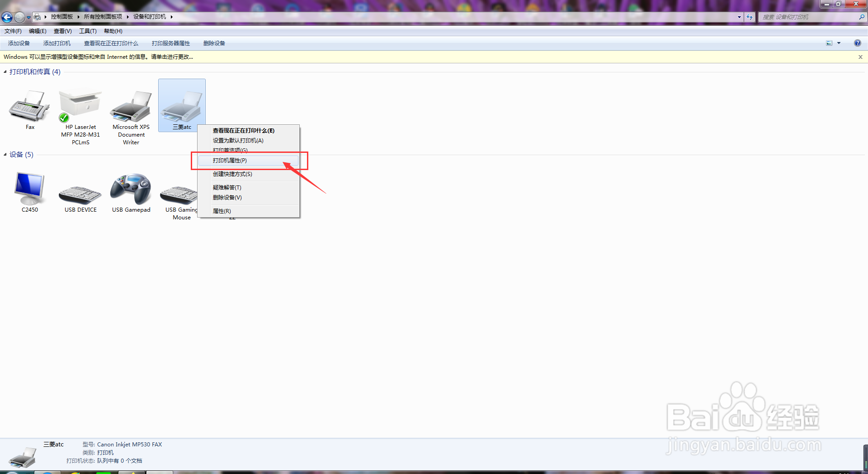
Task: Click 添加设备 toolbar button
Action: pos(19,43)
